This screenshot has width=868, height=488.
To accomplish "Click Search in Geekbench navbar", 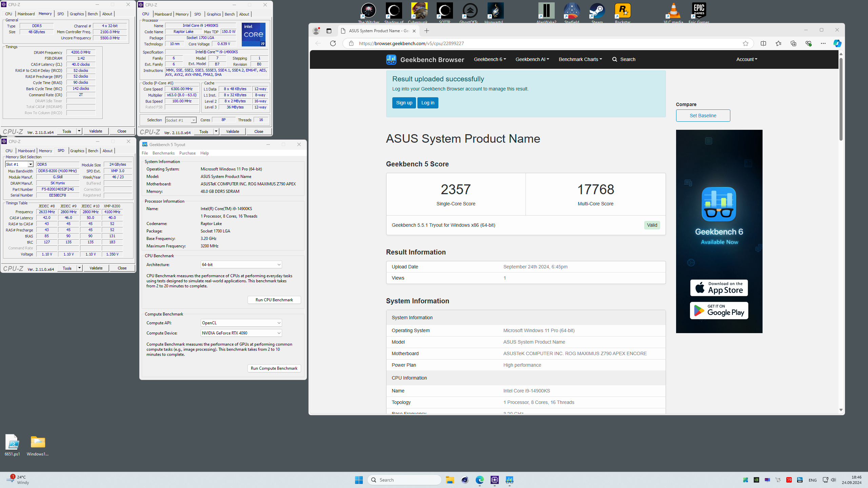I will (624, 59).
